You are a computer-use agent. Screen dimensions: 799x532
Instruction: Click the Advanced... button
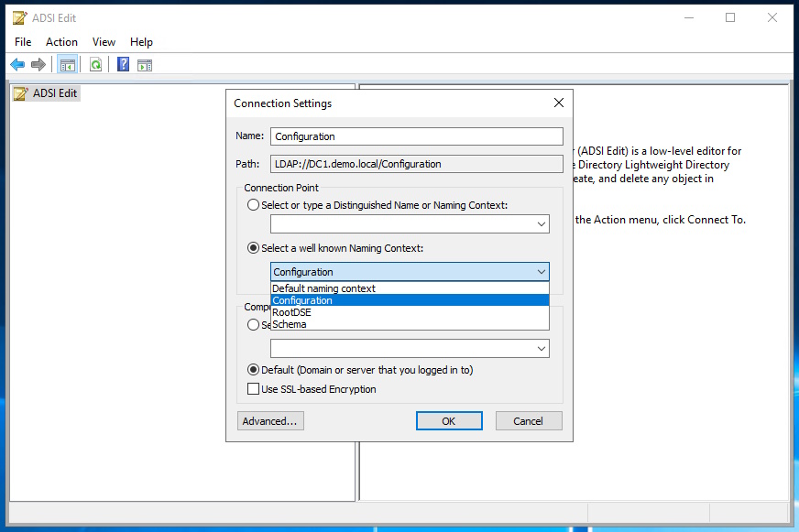pyautogui.click(x=270, y=421)
